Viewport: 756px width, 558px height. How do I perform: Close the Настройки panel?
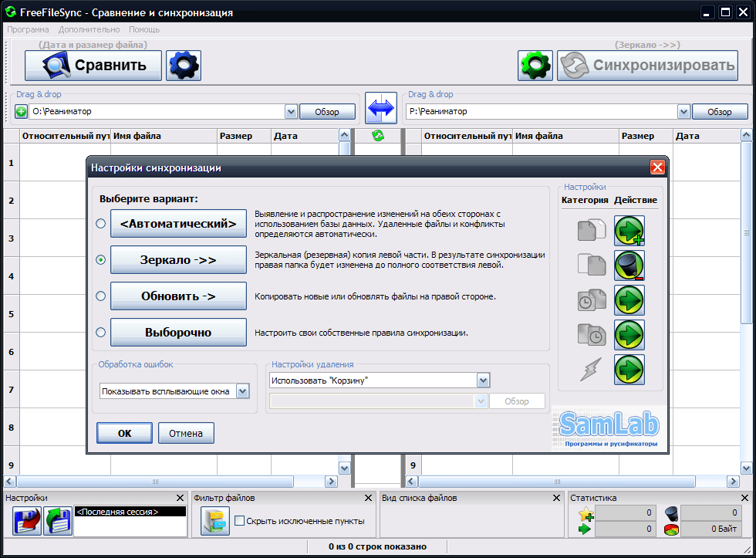point(180,498)
